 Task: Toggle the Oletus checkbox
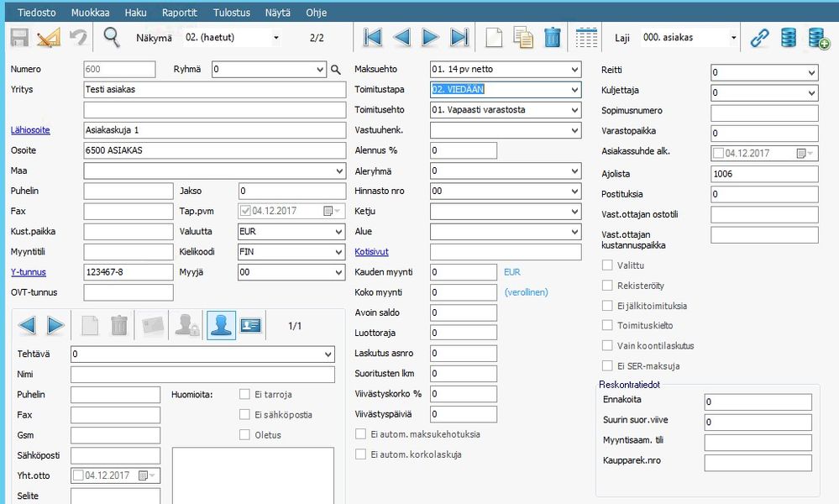pyautogui.click(x=244, y=435)
